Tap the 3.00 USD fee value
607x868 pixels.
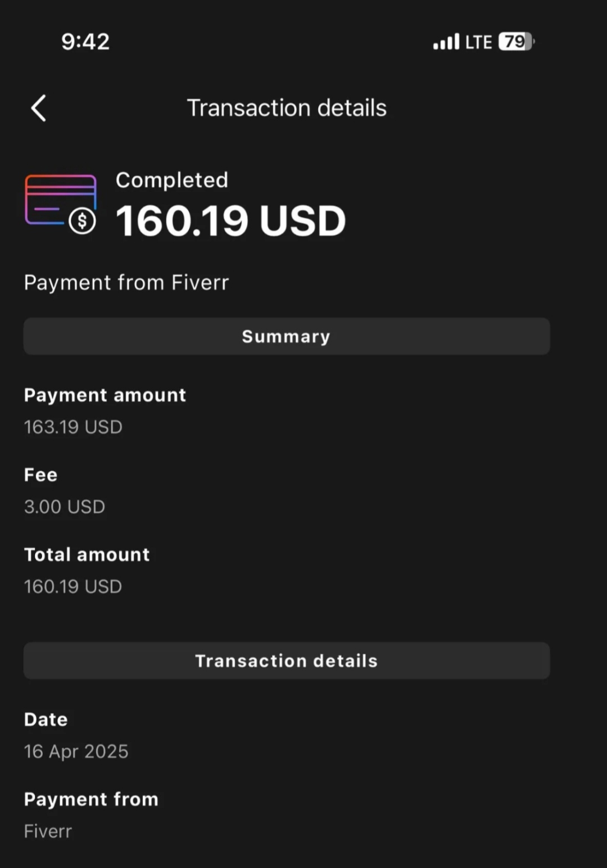pyautogui.click(x=65, y=507)
